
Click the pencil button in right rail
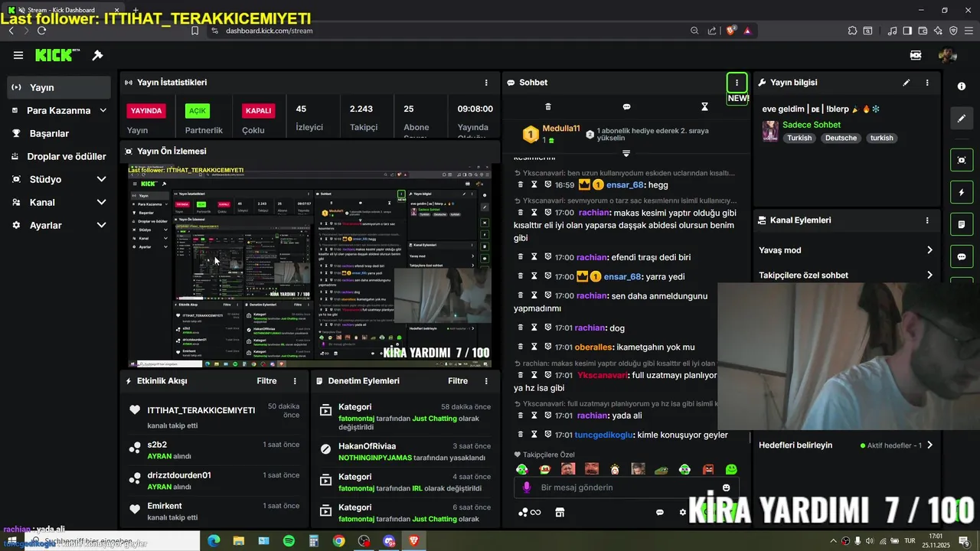[x=962, y=119]
